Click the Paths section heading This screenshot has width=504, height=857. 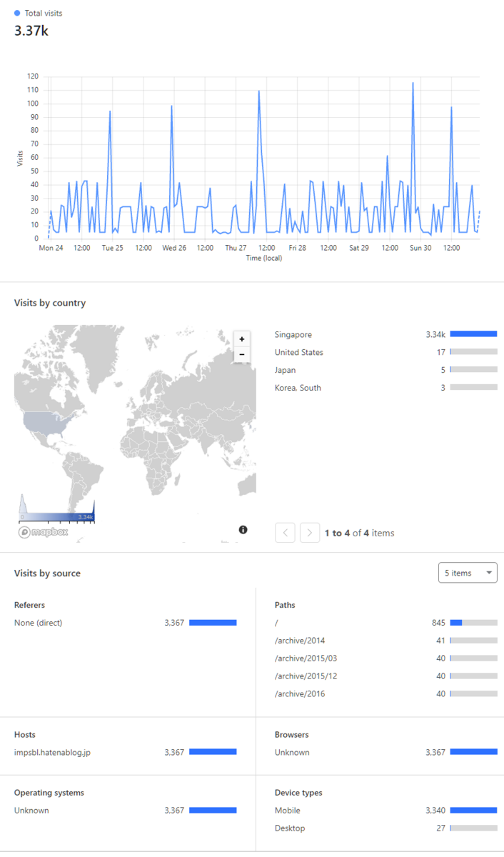click(x=285, y=605)
